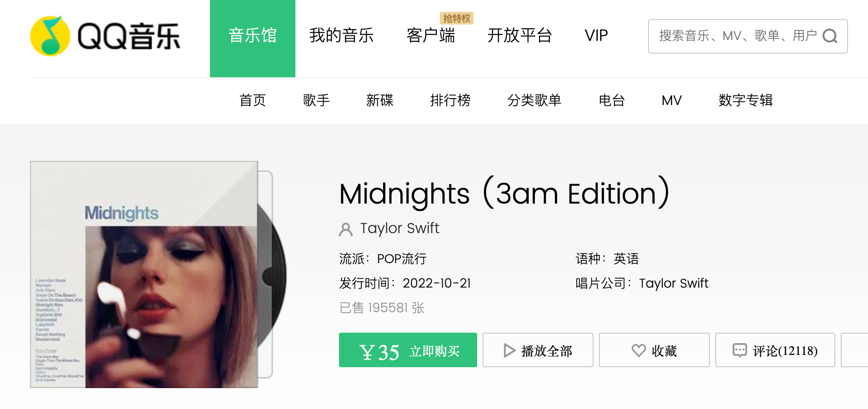Browse the 数字专辑 digital albums section
868x409 pixels.
(745, 100)
